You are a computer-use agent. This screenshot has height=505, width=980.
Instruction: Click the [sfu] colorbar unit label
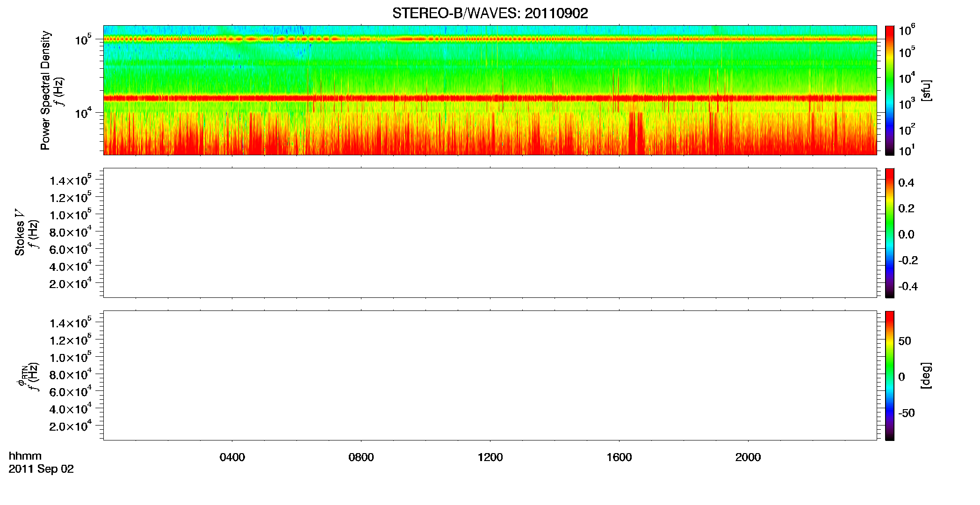pos(926,90)
